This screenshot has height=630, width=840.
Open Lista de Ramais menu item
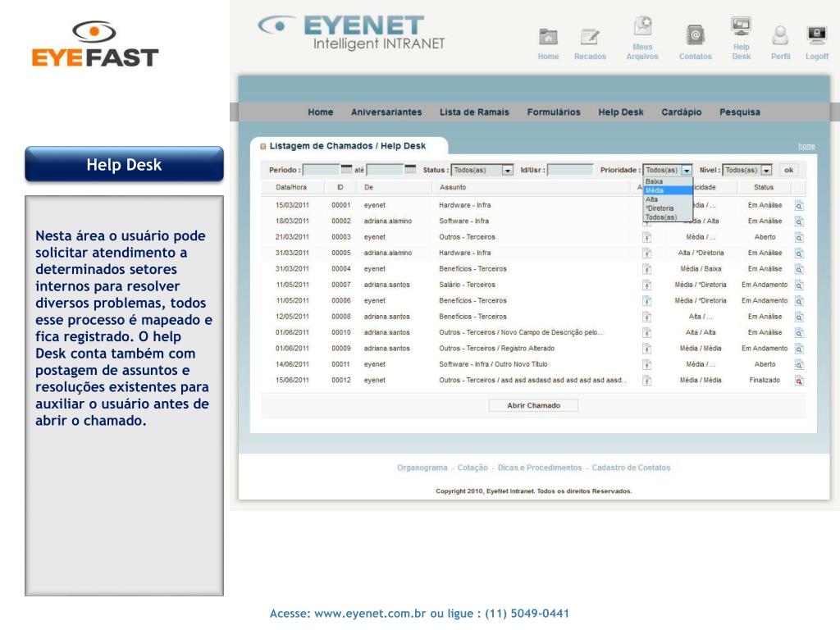click(474, 112)
